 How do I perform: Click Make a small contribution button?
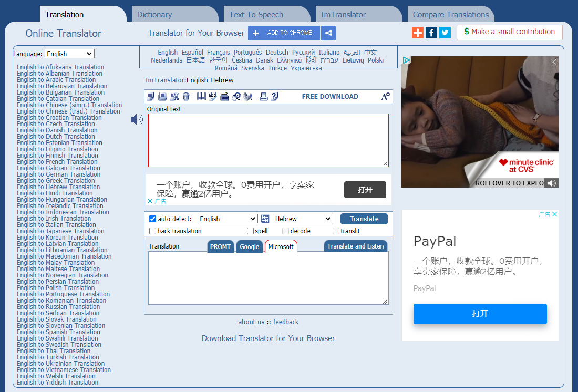[x=510, y=32]
